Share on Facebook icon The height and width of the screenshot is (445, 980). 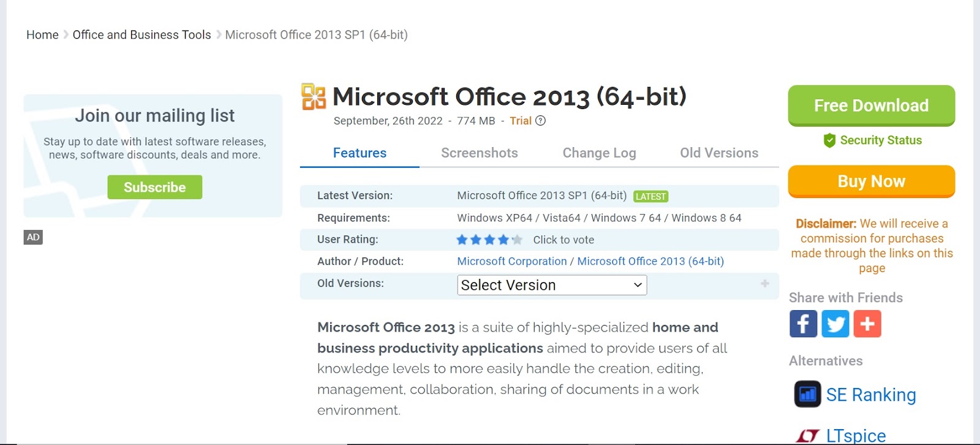803,324
